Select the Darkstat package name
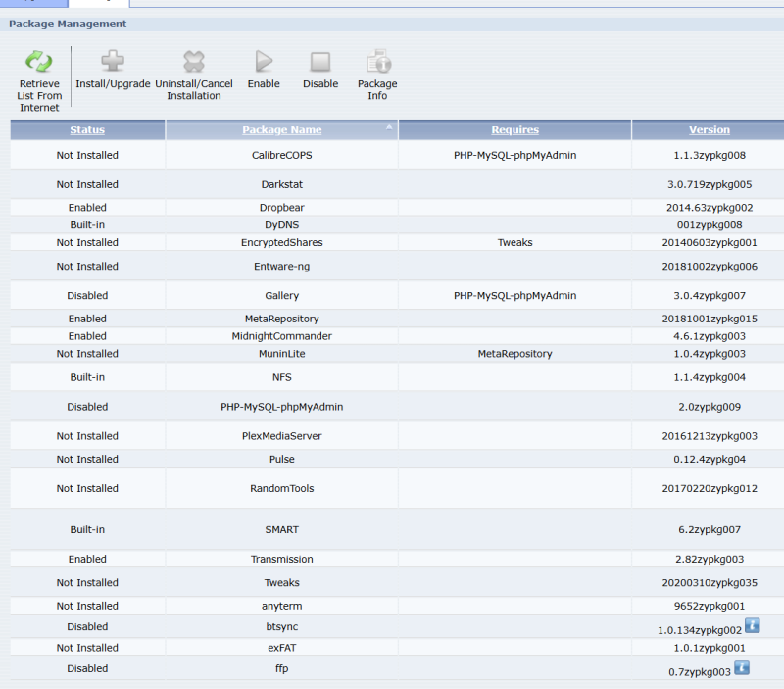This screenshot has height=689, width=784. (281, 184)
